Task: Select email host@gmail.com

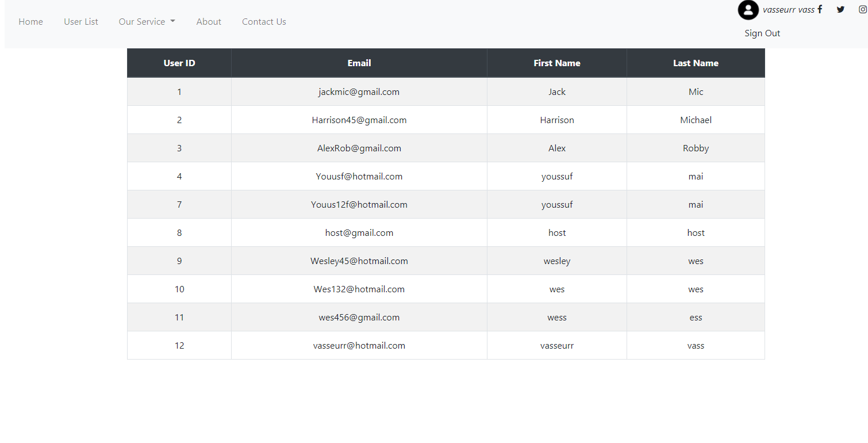Action: [359, 233]
